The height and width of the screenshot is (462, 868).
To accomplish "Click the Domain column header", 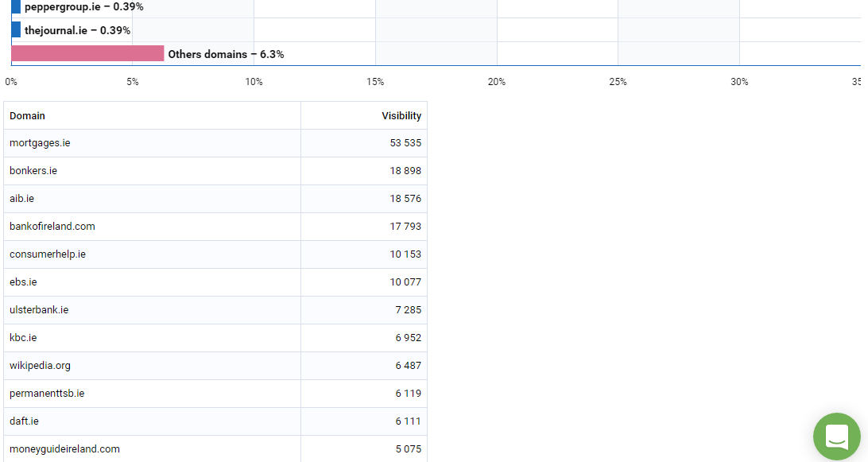I will coord(153,116).
